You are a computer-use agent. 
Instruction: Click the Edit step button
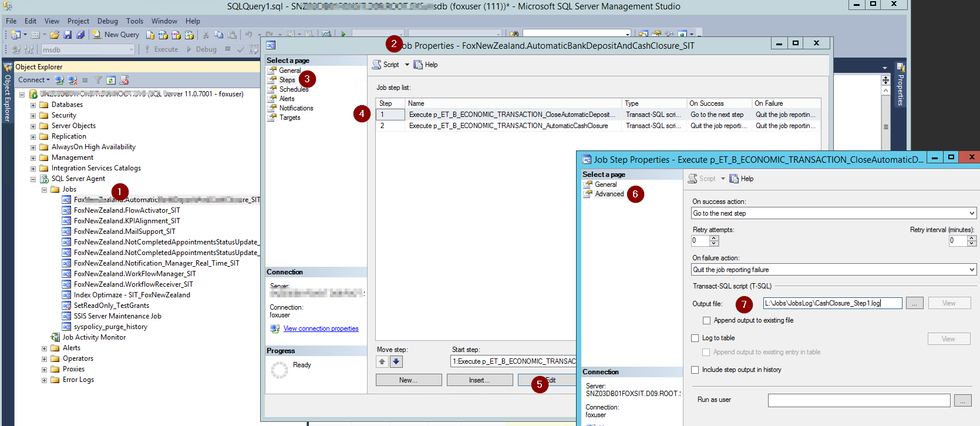point(547,380)
